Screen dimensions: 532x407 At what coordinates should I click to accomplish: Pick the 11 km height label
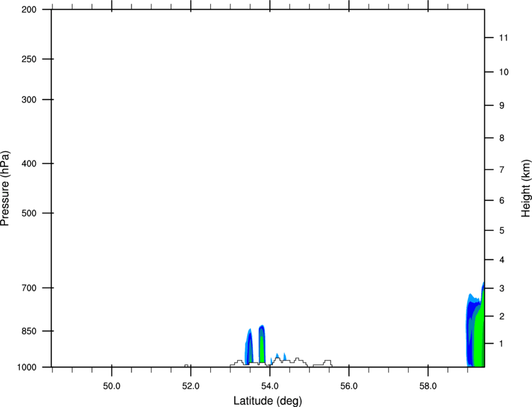click(503, 38)
